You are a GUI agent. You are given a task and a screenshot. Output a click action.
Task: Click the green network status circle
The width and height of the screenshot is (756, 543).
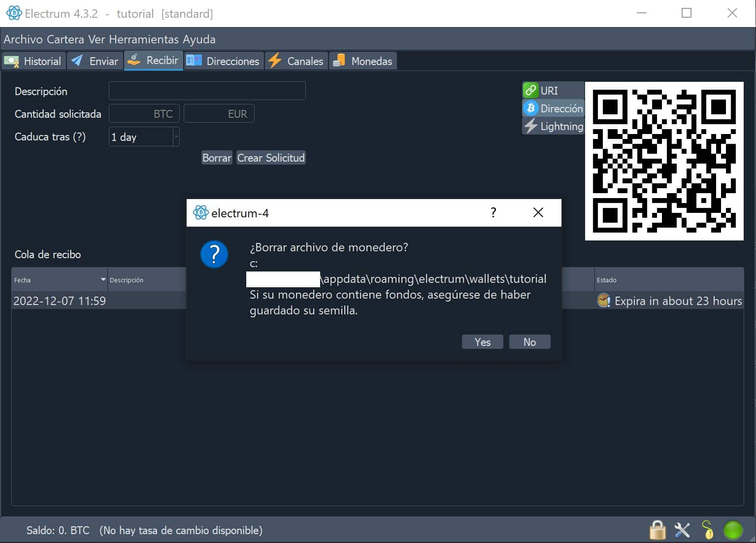tap(733, 530)
